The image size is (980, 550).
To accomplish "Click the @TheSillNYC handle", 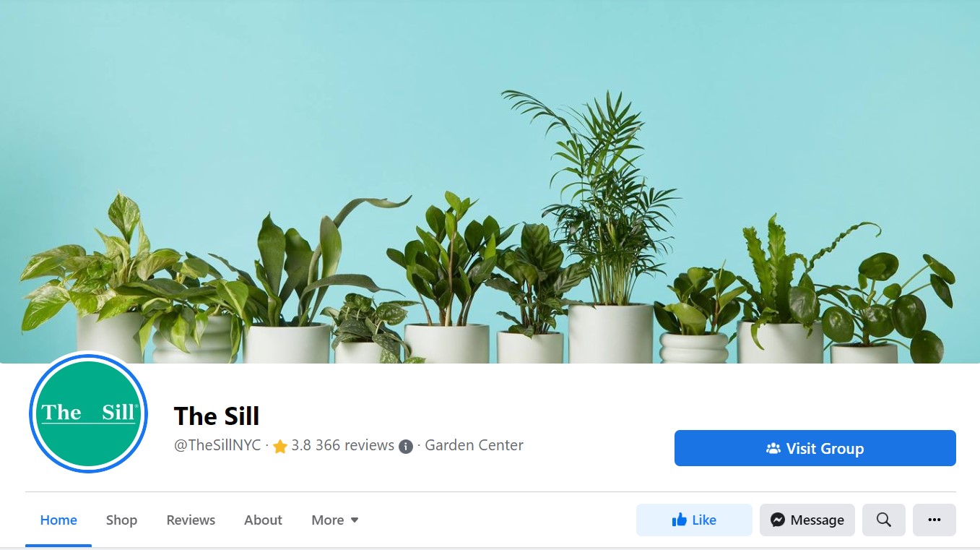I will pyautogui.click(x=217, y=445).
